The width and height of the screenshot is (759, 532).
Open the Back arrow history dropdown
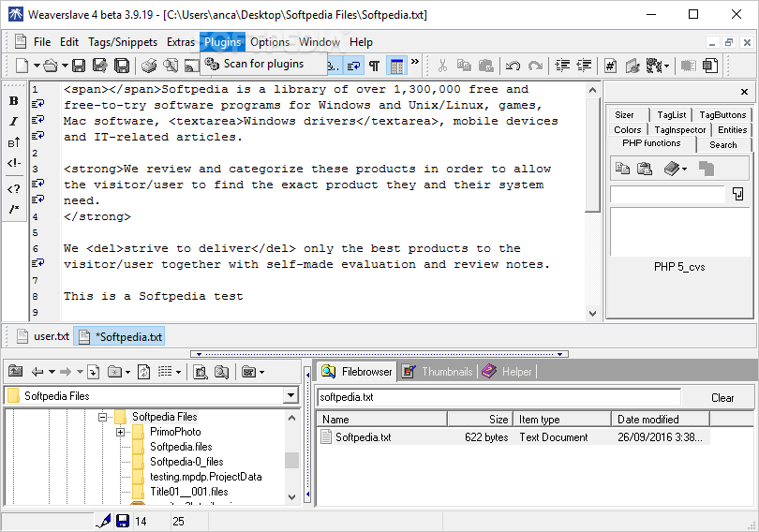[x=52, y=372]
